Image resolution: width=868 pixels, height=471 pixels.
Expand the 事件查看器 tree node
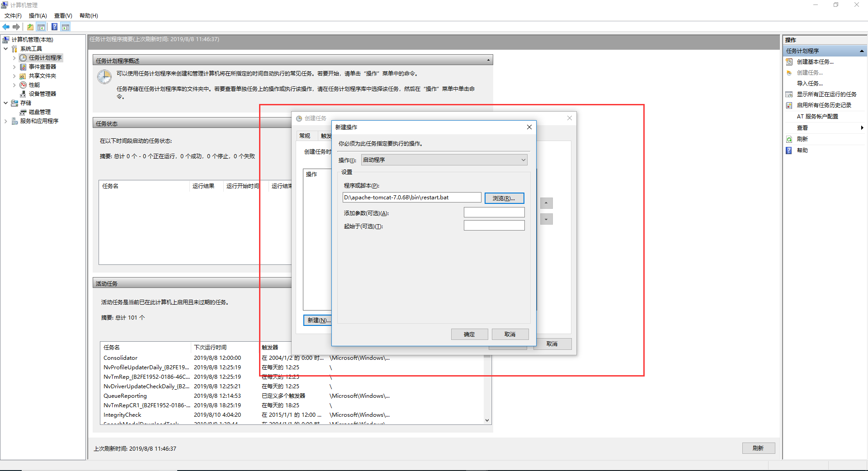pos(14,67)
